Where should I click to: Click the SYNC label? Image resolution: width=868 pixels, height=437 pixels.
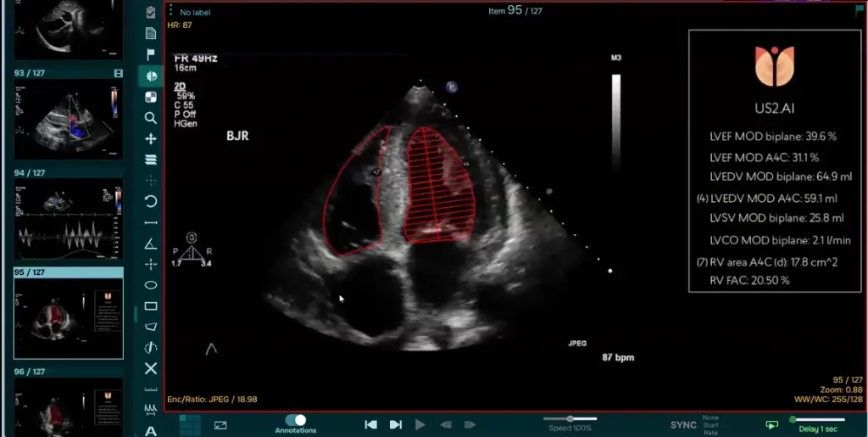[x=684, y=425]
